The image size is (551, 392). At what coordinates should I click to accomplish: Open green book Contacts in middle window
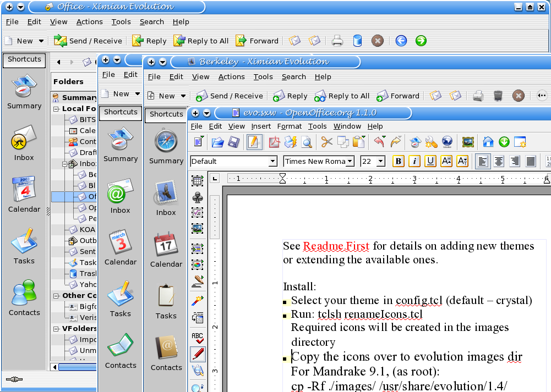coord(120,351)
